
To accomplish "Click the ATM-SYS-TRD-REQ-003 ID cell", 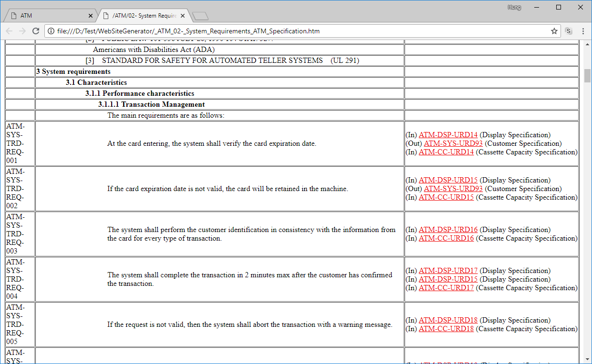I will pos(20,234).
